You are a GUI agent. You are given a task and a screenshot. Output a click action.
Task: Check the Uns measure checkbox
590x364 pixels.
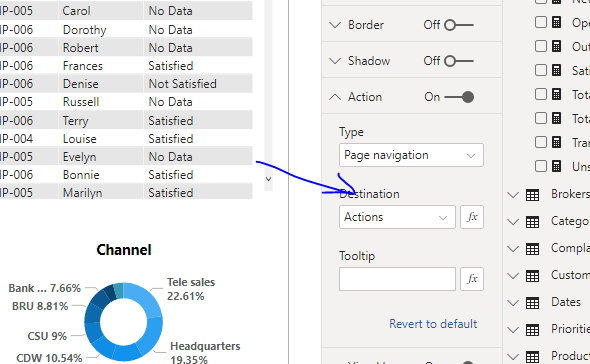pyautogui.click(x=541, y=166)
